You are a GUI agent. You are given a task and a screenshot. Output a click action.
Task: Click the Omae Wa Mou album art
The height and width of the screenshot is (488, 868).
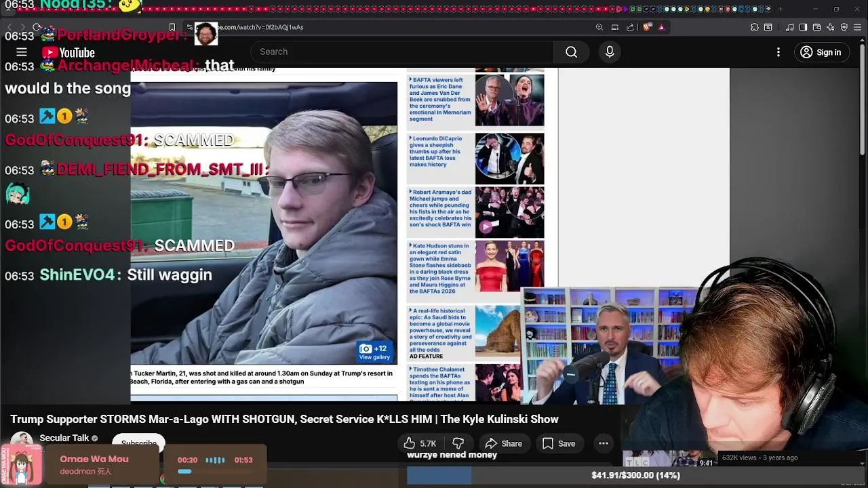pyautogui.click(x=22, y=466)
